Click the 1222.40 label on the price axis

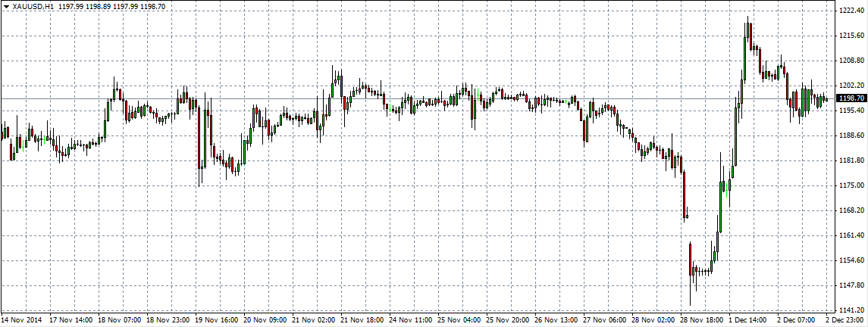[851, 11]
